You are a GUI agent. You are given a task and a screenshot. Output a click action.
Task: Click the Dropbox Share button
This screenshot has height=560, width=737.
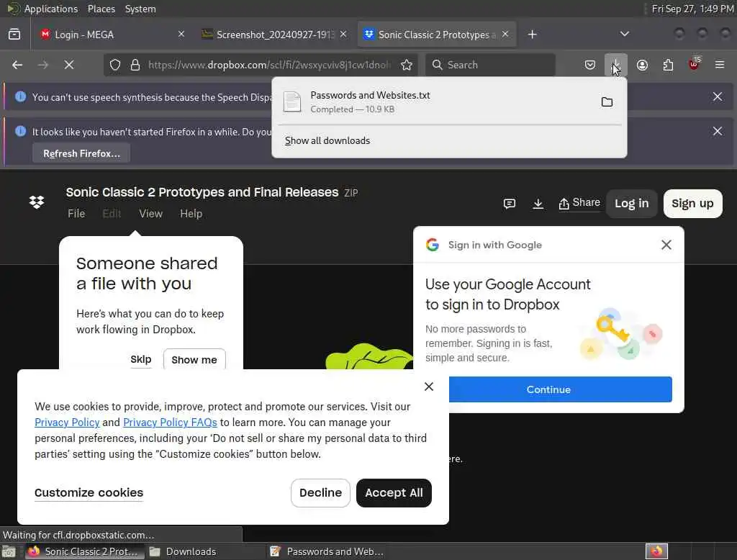pos(579,203)
